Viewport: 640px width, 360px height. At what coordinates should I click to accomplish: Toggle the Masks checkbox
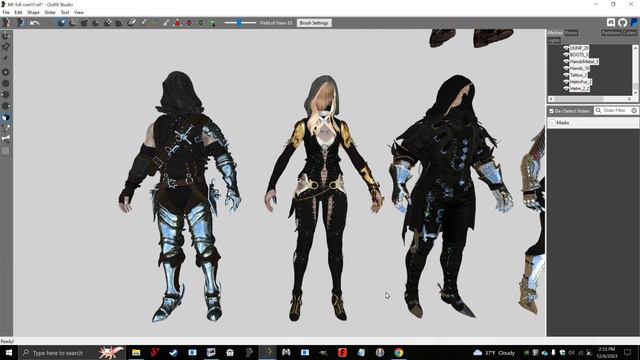tap(552, 122)
